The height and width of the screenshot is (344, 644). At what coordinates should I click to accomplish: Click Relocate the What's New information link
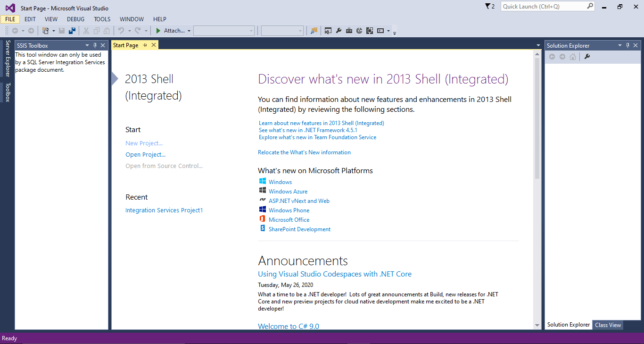click(304, 152)
